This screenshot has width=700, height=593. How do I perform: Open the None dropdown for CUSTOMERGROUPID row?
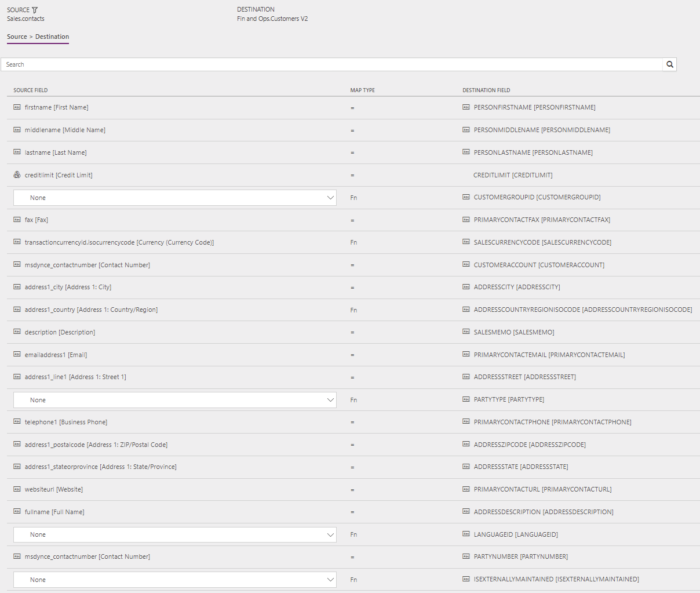[x=175, y=198]
